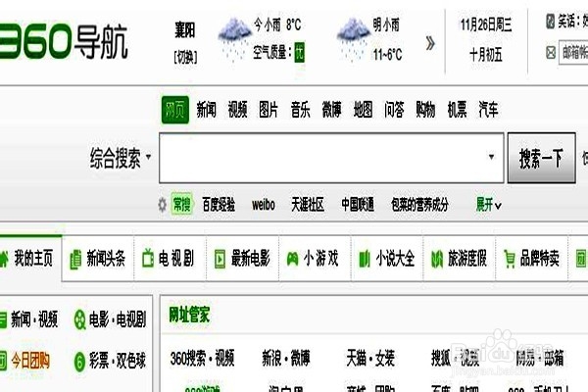588x392 pixels.
Task: Open 网易·邮箱 site link
Action: point(540,359)
